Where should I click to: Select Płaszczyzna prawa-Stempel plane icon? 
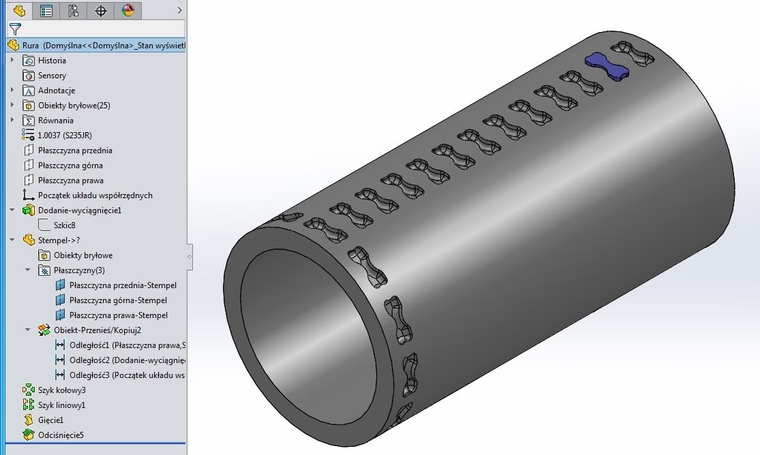pos(60,315)
